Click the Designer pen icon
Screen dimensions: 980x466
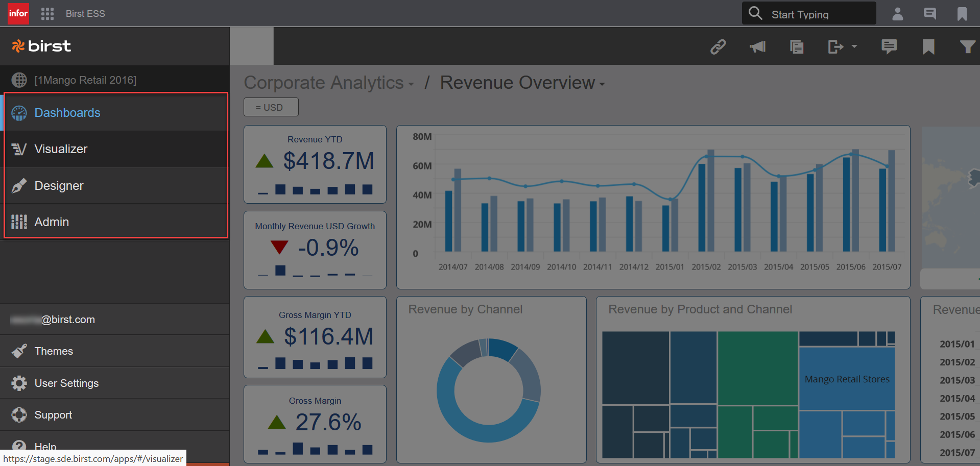click(19, 186)
